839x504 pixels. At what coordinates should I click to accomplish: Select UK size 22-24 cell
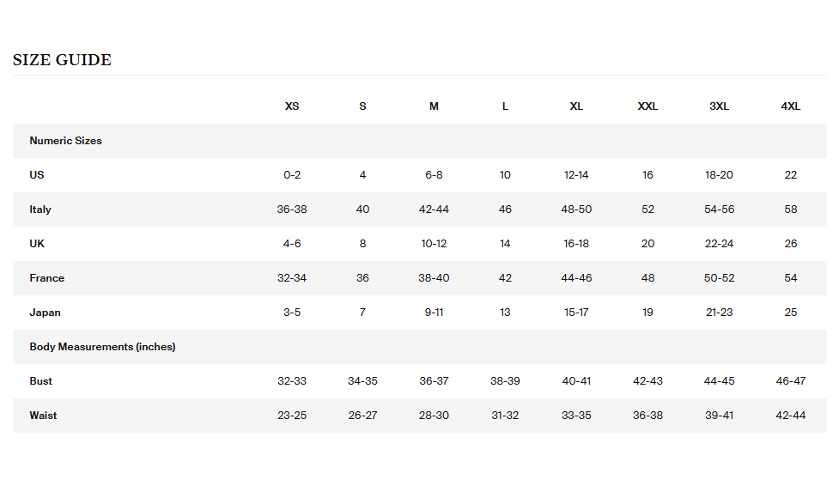tap(719, 244)
